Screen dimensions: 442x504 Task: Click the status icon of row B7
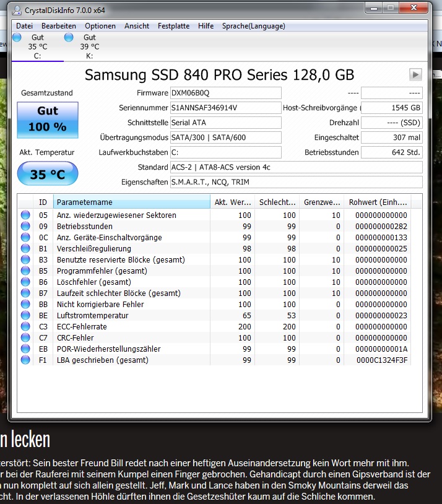25,293
